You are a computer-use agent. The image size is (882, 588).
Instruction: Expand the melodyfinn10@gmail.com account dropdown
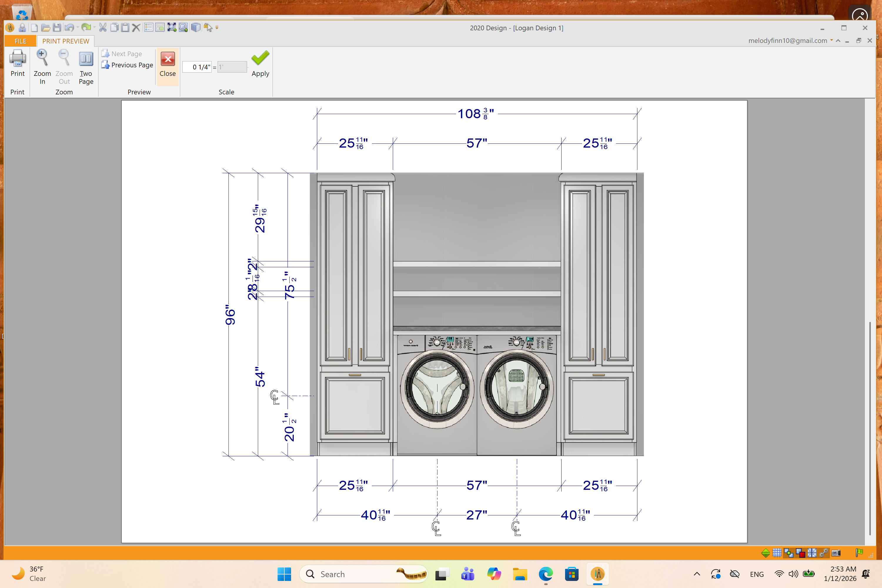(831, 40)
